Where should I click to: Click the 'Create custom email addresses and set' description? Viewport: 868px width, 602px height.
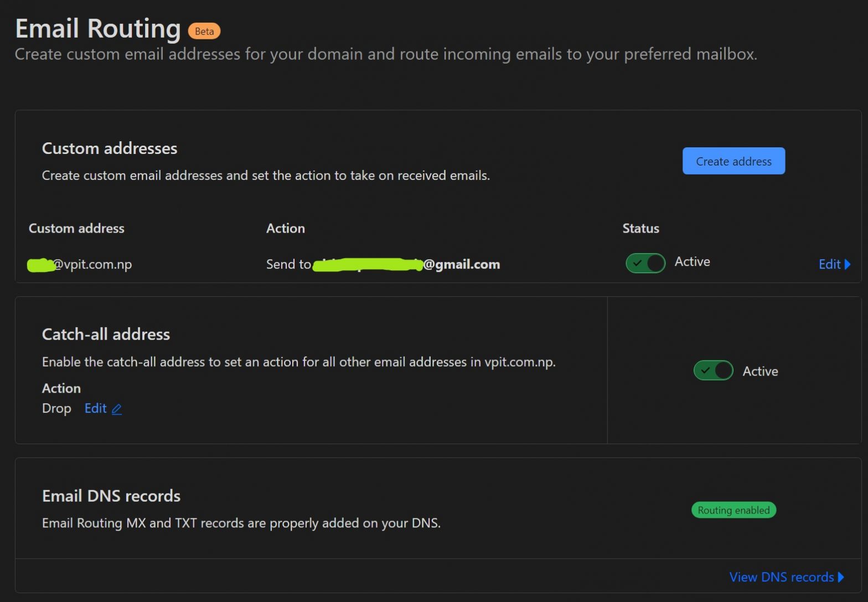coord(266,175)
